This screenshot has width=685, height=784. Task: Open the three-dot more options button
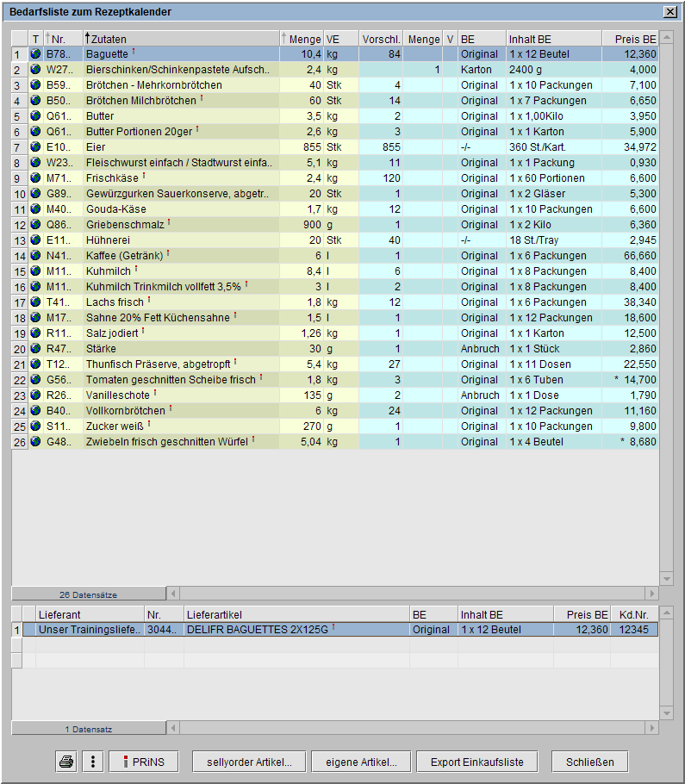point(92,762)
